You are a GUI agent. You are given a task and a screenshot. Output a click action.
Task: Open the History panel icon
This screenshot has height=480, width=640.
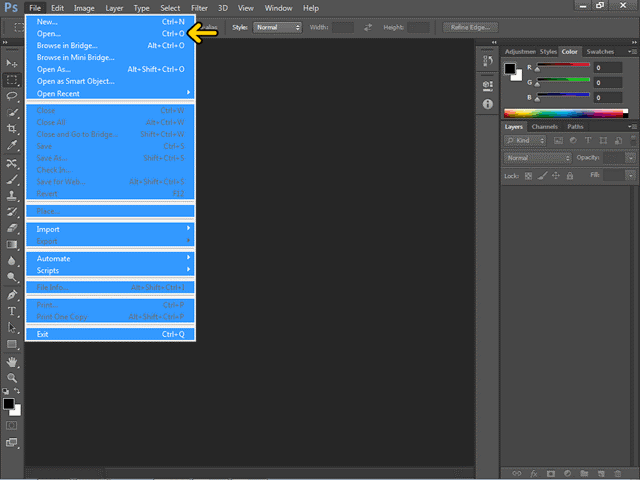click(488, 61)
